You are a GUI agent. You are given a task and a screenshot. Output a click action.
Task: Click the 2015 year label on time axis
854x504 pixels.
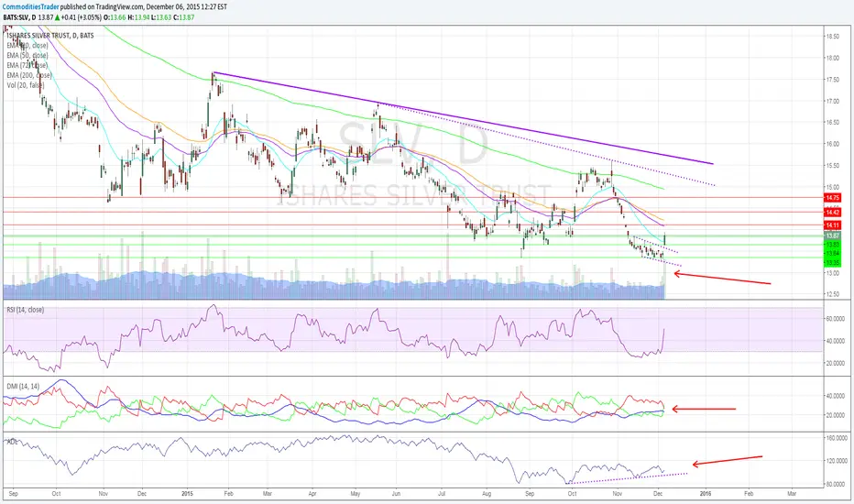[x=187, y=494]
